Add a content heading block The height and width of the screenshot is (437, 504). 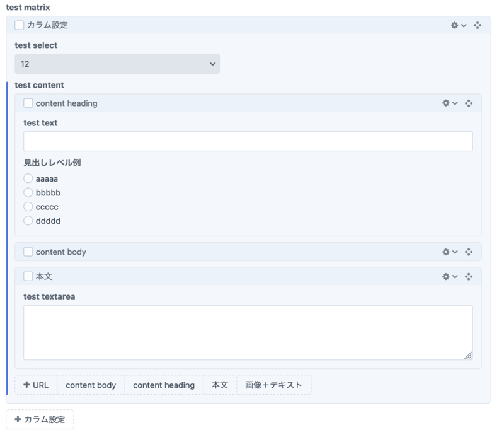pyautogui.click(x=164, y=385)
